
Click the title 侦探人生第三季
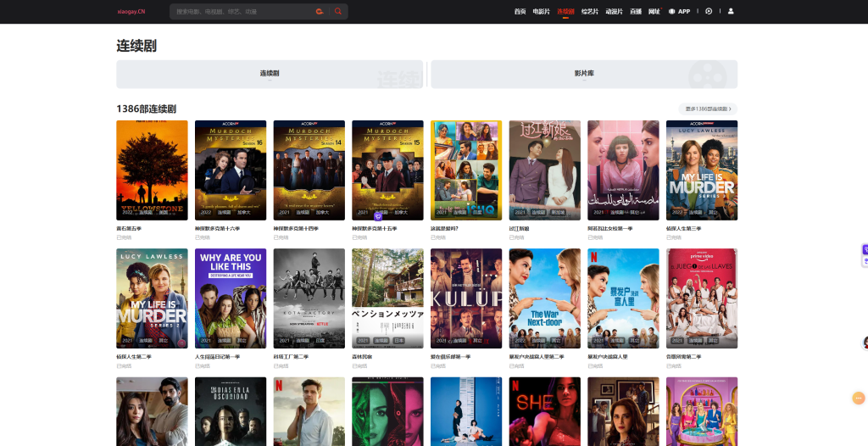coord(684,229)
